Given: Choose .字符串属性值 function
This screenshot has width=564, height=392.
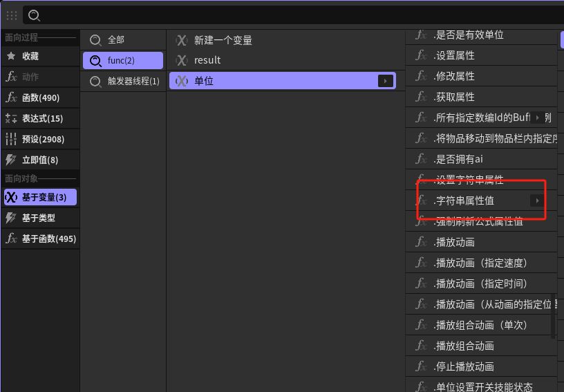Looking at the screenshot, I should tap(481, 200).
